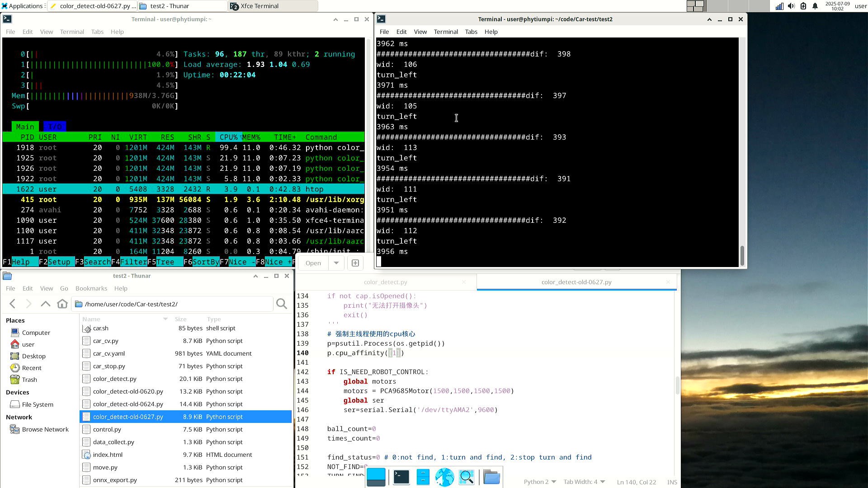
Task: Open the network signal tray icon
Action: pos(779,6)
